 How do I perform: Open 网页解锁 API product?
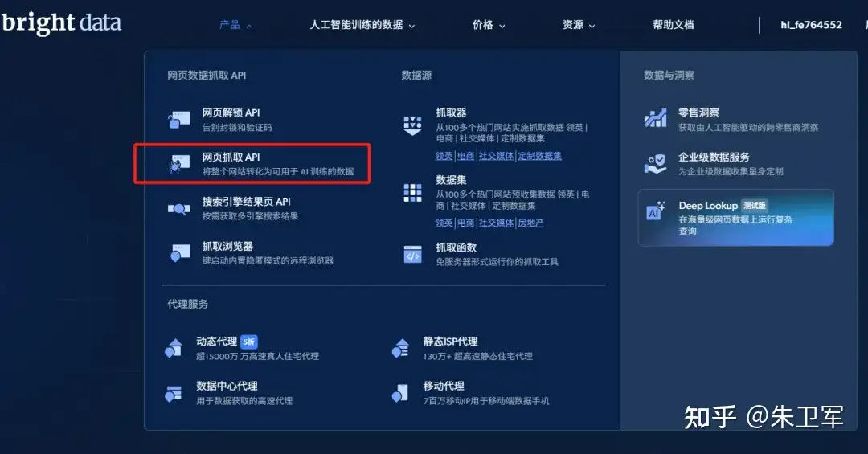point(231,113)
